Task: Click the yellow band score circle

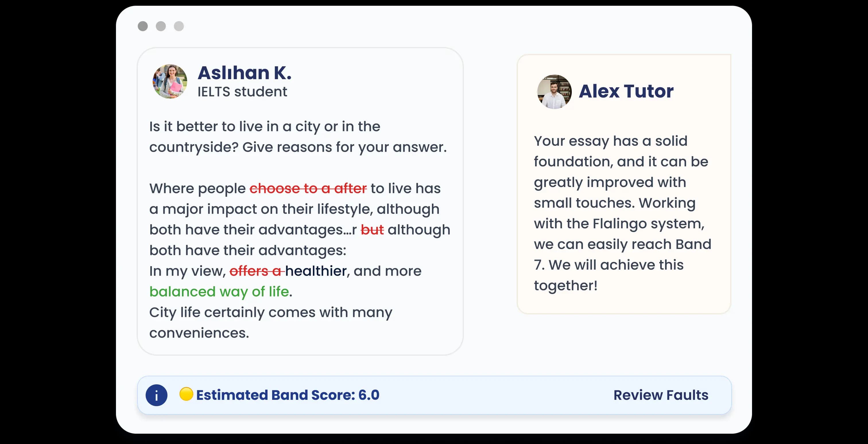Action: [x=186, y=394]
